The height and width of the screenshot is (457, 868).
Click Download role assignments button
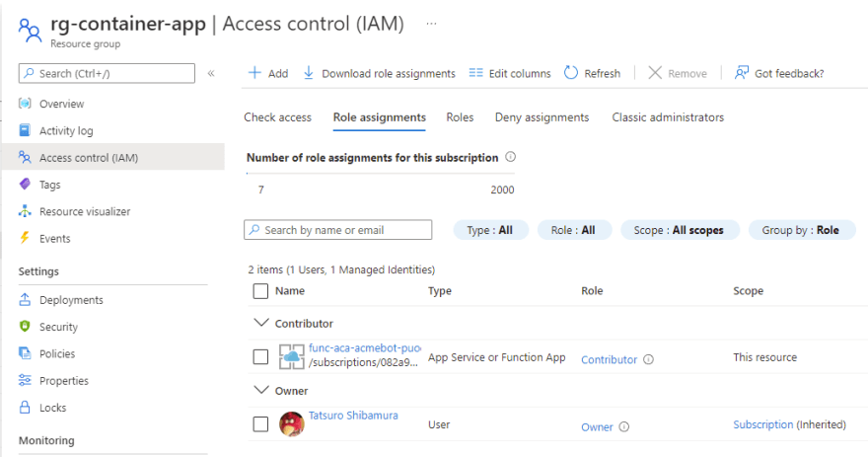click(379, 73)
